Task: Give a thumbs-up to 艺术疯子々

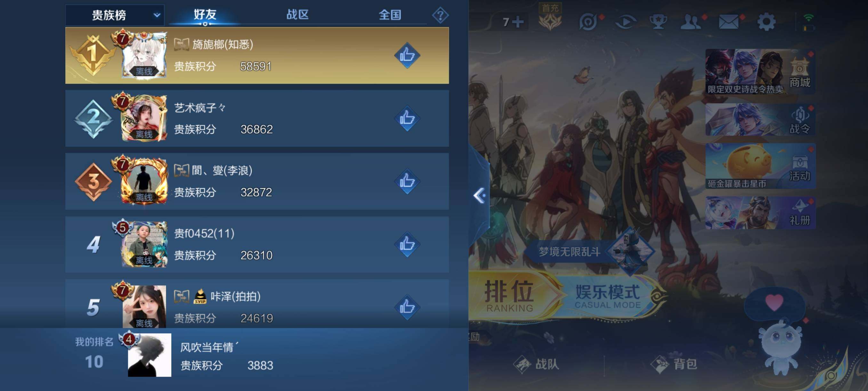Action: click(x=407, y=118)
